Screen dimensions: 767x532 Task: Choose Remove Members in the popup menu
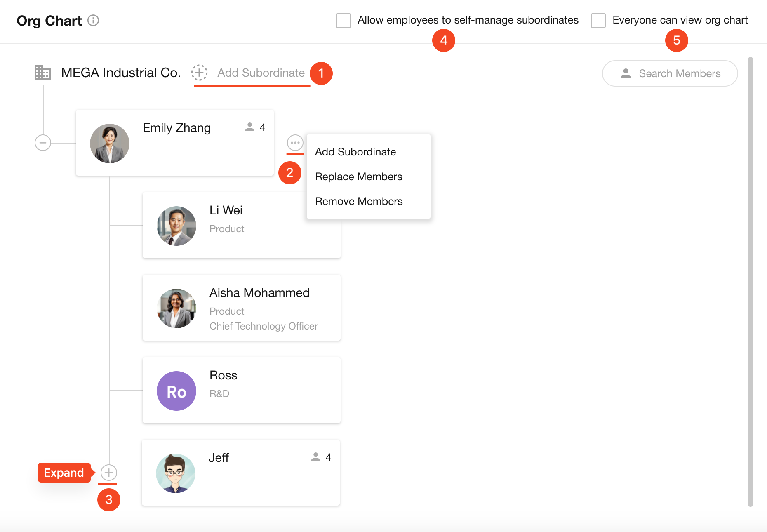tap(359, 201)
